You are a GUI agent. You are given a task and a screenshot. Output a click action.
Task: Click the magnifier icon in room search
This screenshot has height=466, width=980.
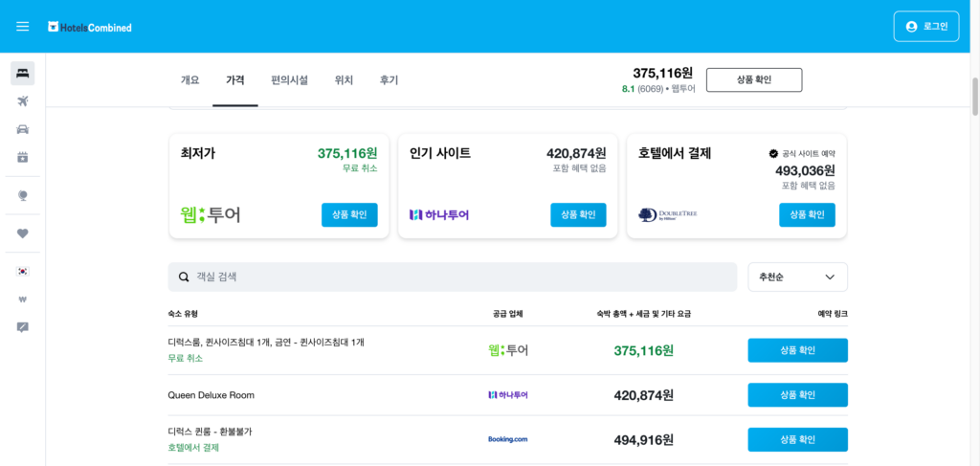(184, 277)
